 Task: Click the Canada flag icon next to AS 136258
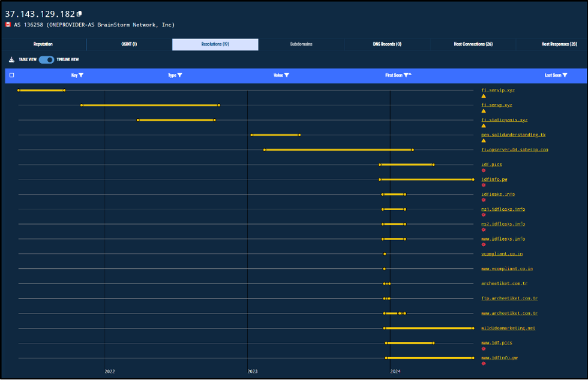coord(7,25)
